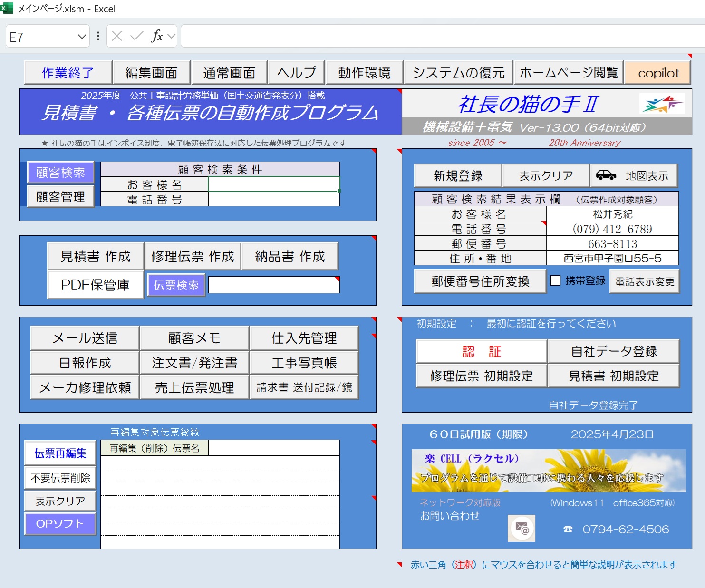Viewport: 705px width, 588px height.
Task: Click the email contact icon
Action: (x=522, y=528)
